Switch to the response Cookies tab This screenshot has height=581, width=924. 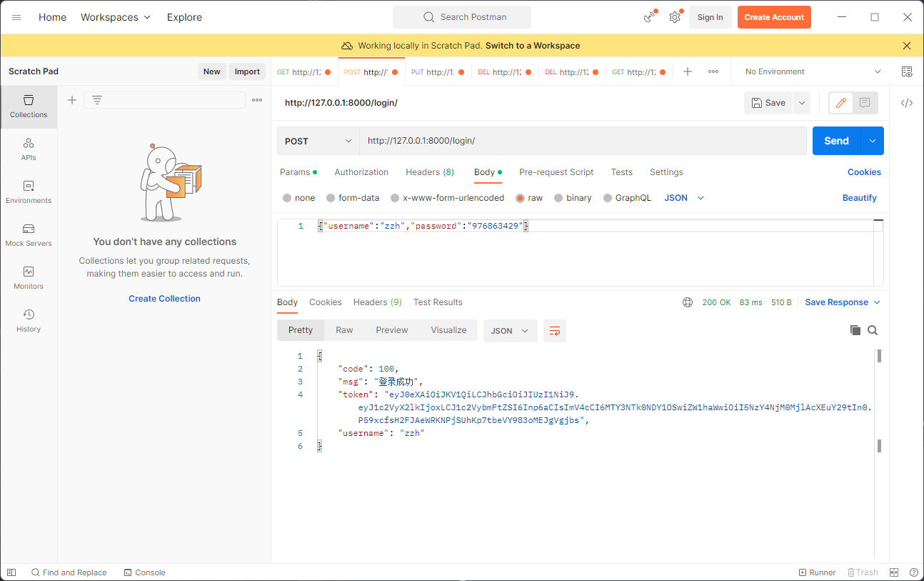pos(326,302)
